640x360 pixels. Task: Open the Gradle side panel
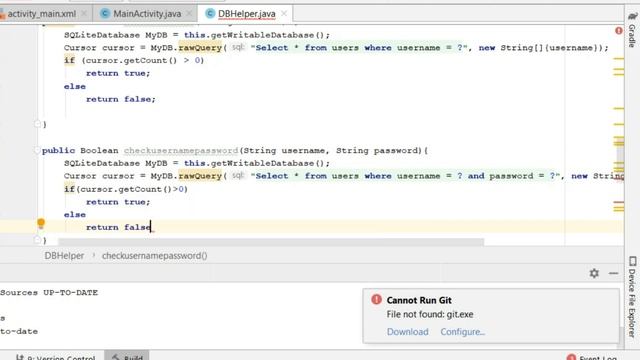(632, 29)
